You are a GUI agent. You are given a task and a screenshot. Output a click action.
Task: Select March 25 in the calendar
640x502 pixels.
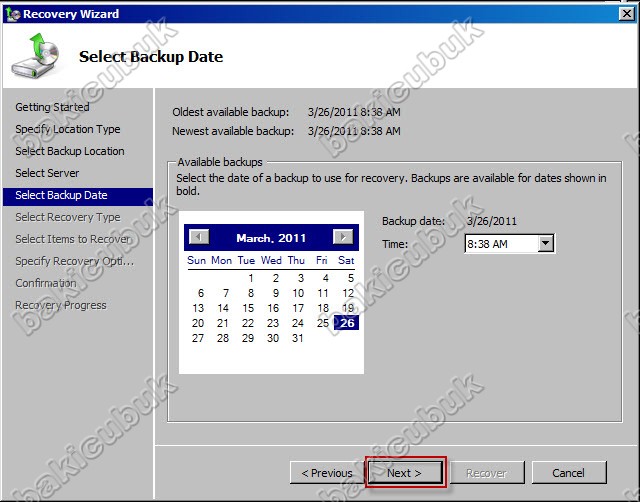coord(323,323)
